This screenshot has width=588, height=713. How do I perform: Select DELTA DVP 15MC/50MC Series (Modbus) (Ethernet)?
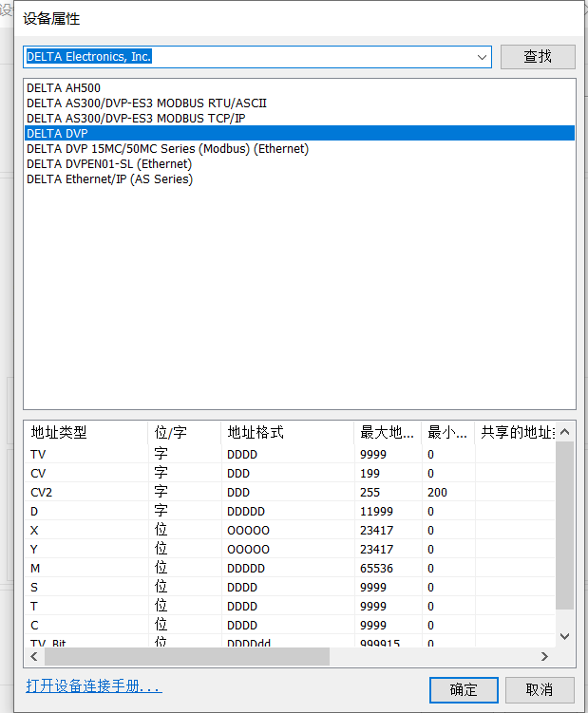pyautogui.click(x=299, y=149)
